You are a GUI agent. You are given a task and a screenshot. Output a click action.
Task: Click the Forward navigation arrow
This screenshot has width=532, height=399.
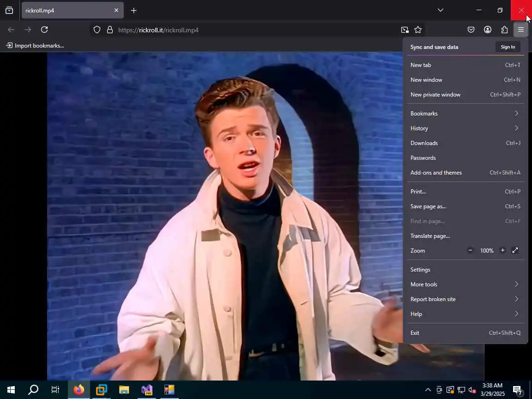pyautogui.click(x=28, y=30)
